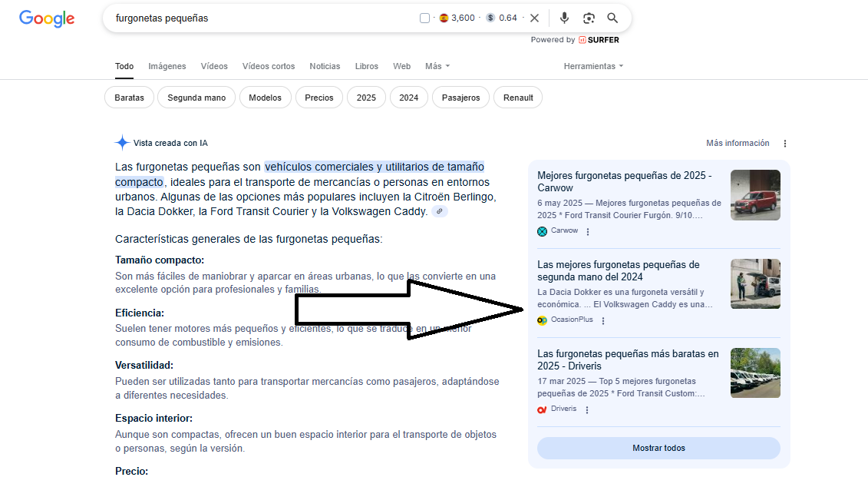Select the Todo tab

point(124,66)
